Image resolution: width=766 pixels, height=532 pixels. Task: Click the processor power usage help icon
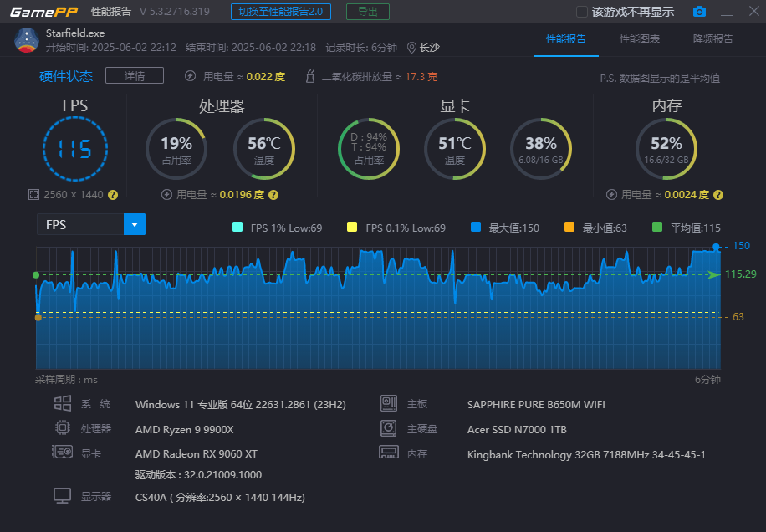(x=273, y=195)
